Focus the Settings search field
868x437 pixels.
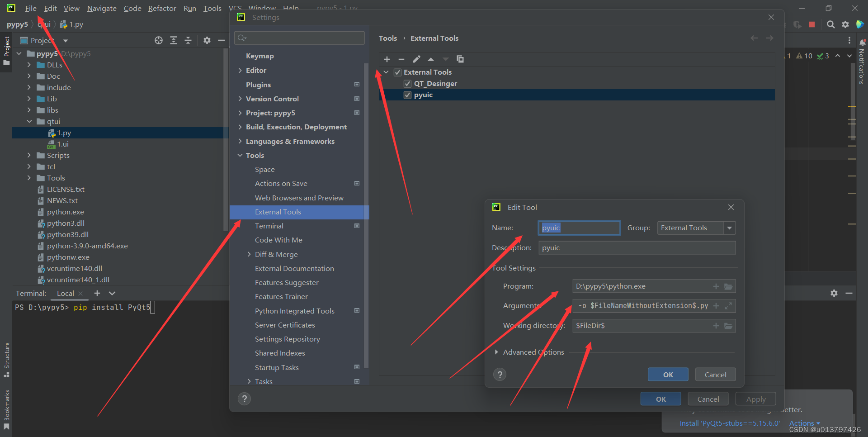tap(299, 38)
